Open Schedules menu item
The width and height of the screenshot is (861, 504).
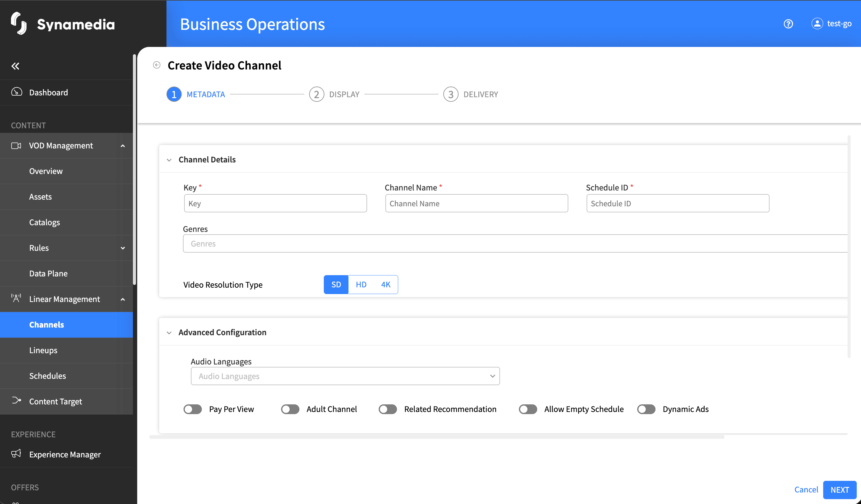[66, 376]
